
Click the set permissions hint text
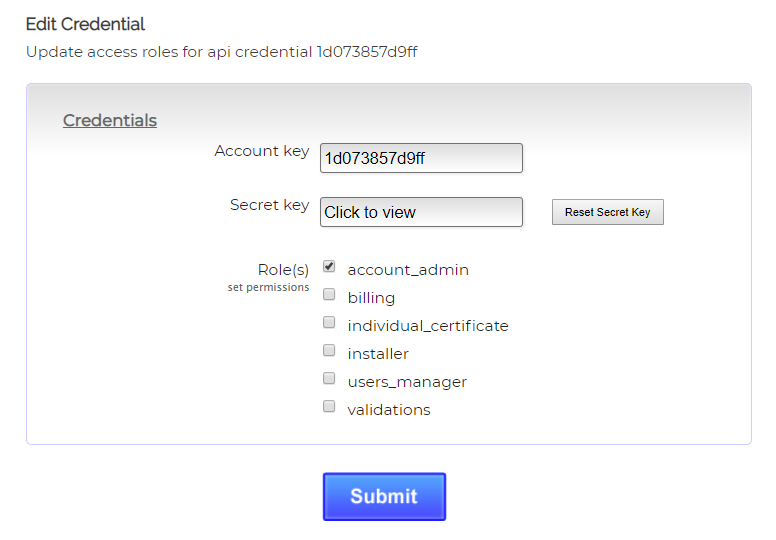[269, 288]
